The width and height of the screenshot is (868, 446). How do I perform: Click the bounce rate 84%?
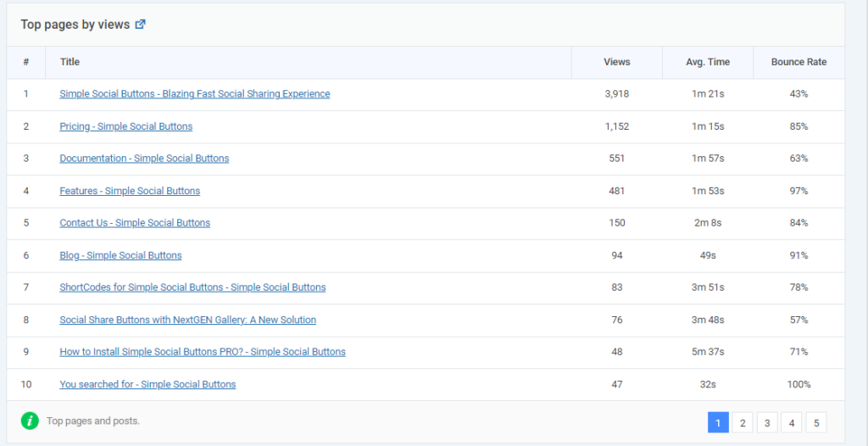(x=798, y=223)
